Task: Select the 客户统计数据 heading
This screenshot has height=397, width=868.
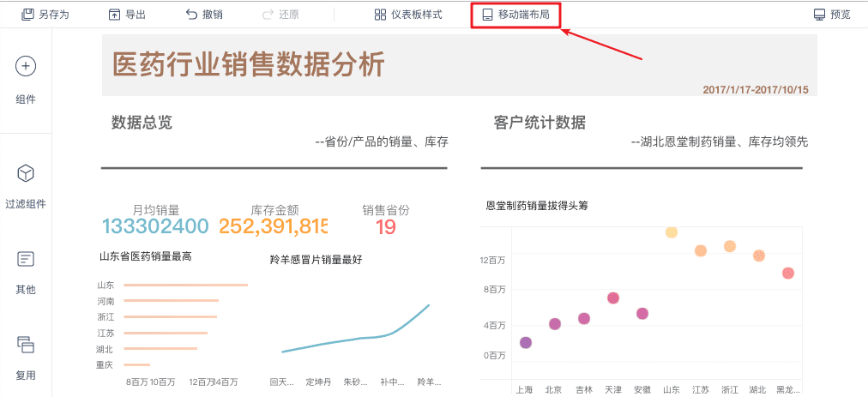Action: coord(539,123)
